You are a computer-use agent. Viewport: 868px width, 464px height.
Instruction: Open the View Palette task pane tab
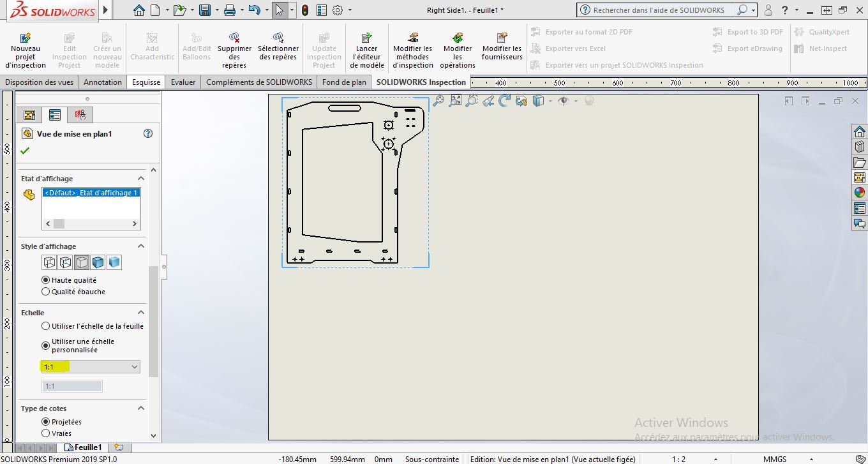(860, 177)
